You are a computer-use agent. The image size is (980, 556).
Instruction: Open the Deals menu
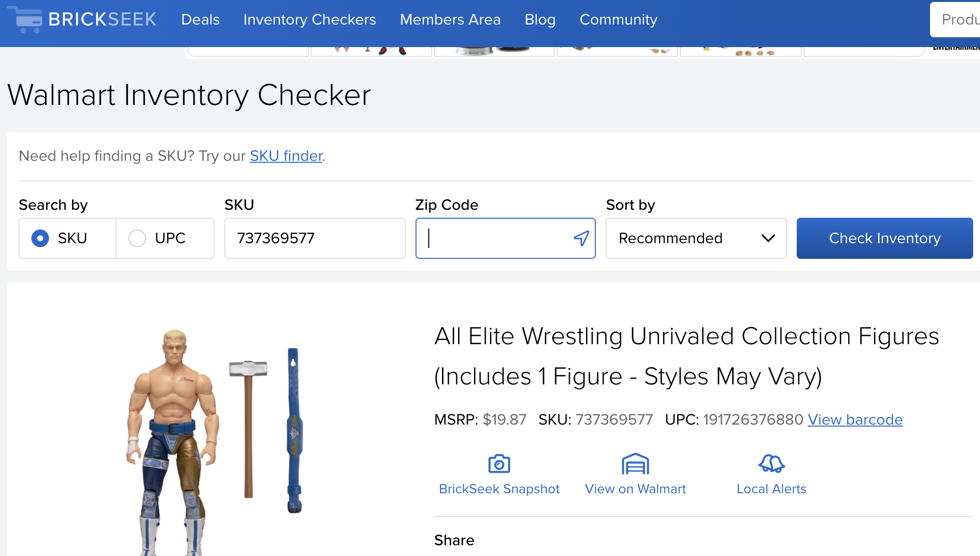pos(200,20)
